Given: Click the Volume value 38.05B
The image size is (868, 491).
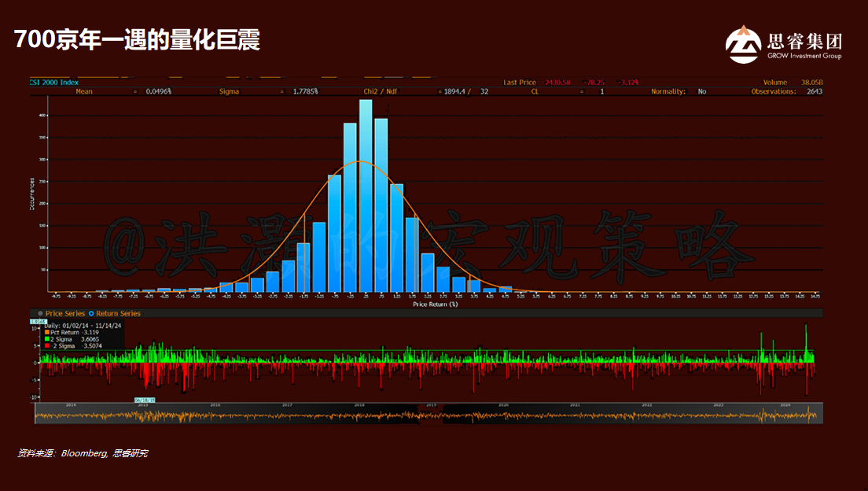Looking at the screenshot, I should coord(811,82).
